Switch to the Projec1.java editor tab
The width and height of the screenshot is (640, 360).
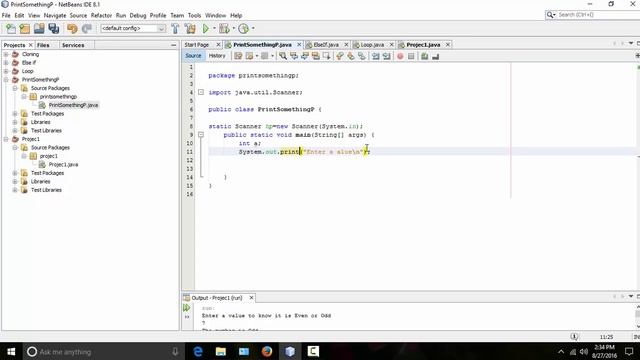tap(423, 44)
